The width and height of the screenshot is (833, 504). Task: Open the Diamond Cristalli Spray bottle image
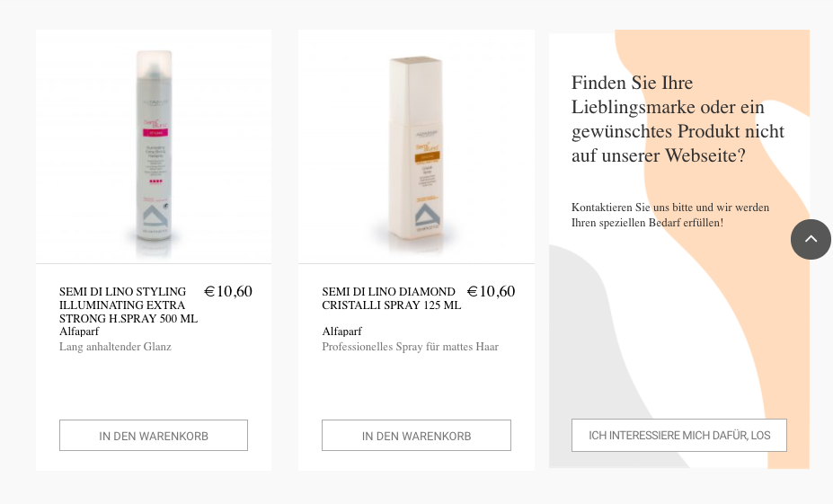point(416,146)
